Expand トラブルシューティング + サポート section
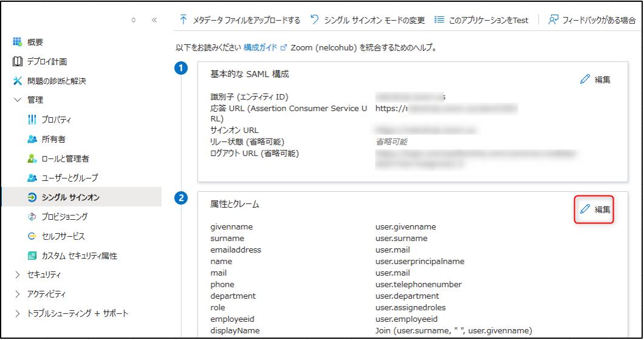644x340 pixels. [x=17, y=314]
